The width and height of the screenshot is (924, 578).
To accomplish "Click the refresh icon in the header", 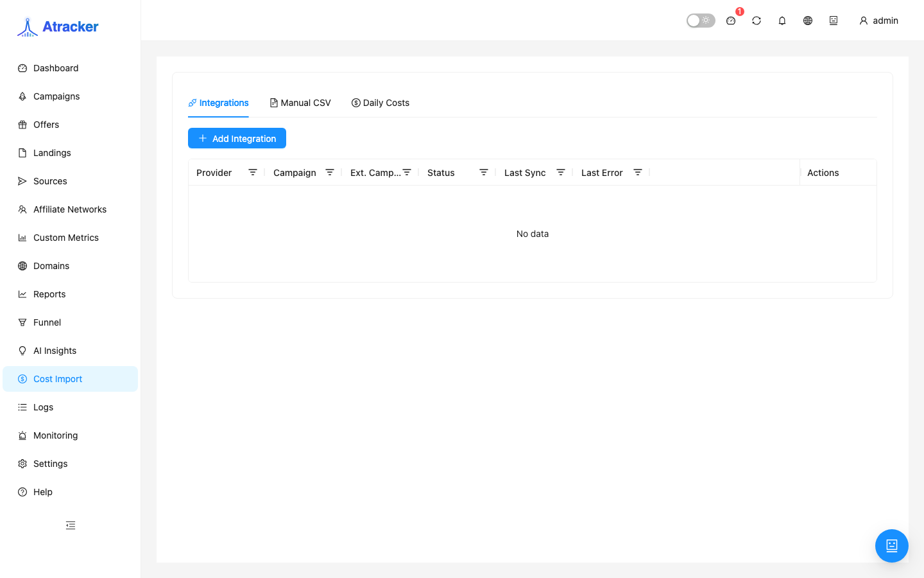I will click(x=757, y=21).
